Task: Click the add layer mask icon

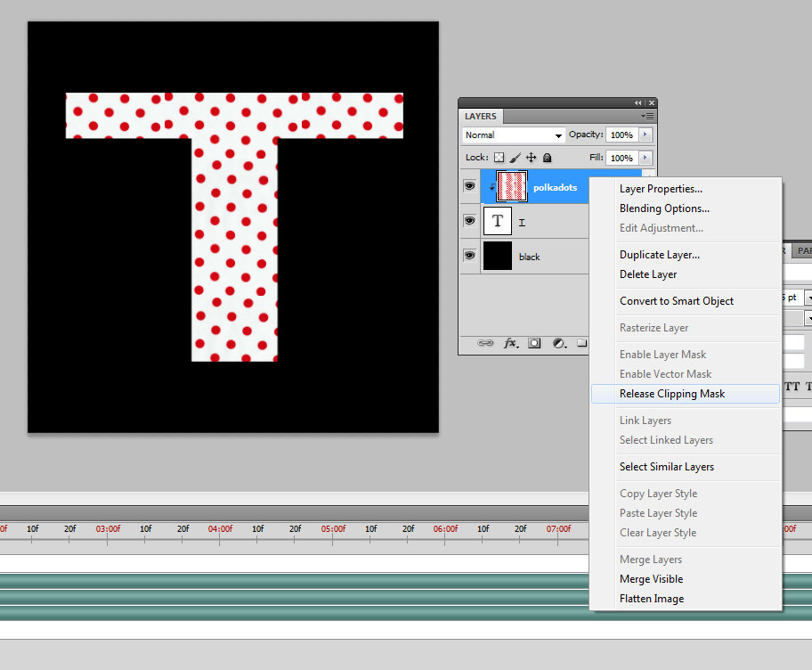Action: [x=535, y=342]
